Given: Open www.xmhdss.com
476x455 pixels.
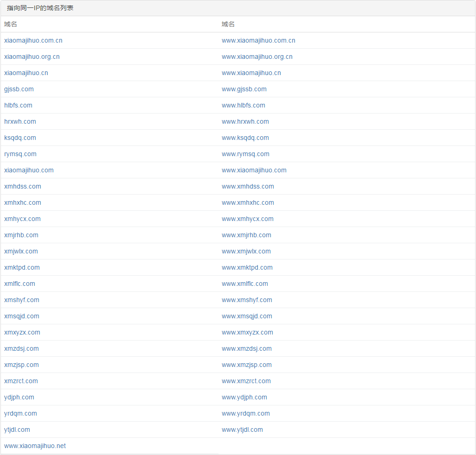Looking at the screenshot, I should (248, 187).
